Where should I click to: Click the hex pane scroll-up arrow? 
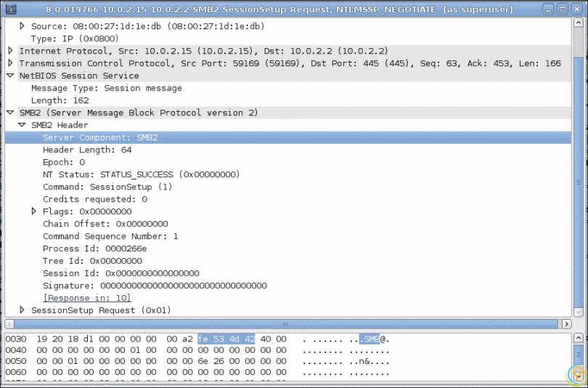(x=578, y=338)
